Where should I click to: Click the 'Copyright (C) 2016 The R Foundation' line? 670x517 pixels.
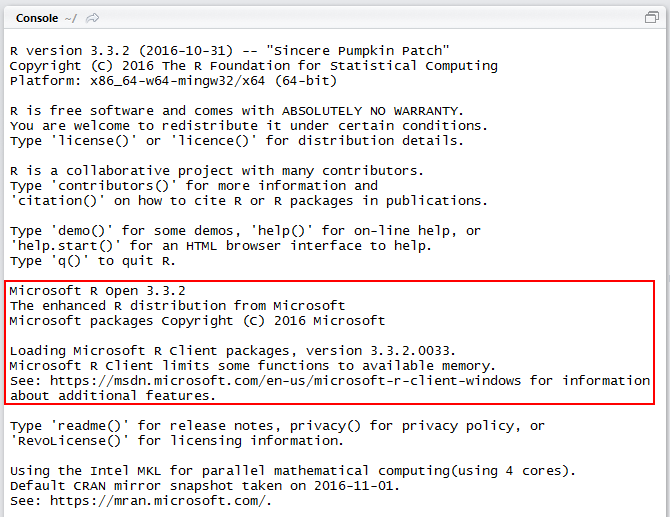(x=254, y=66)
